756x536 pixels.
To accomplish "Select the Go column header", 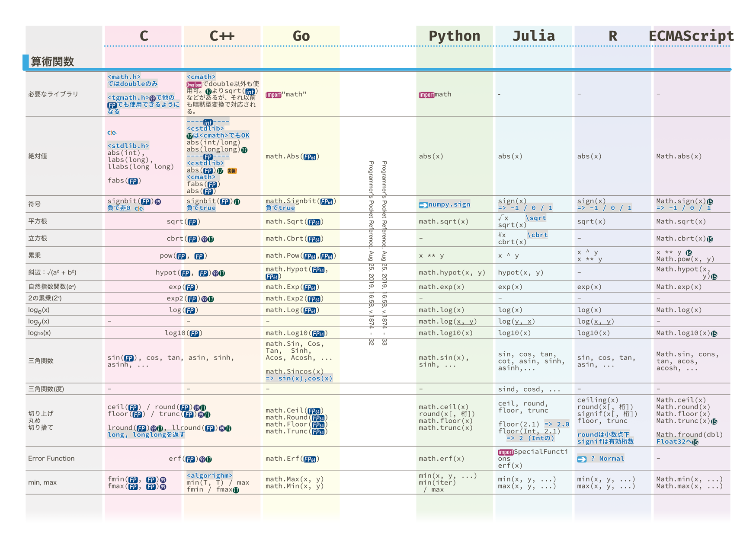I will [x=301, y=36].
